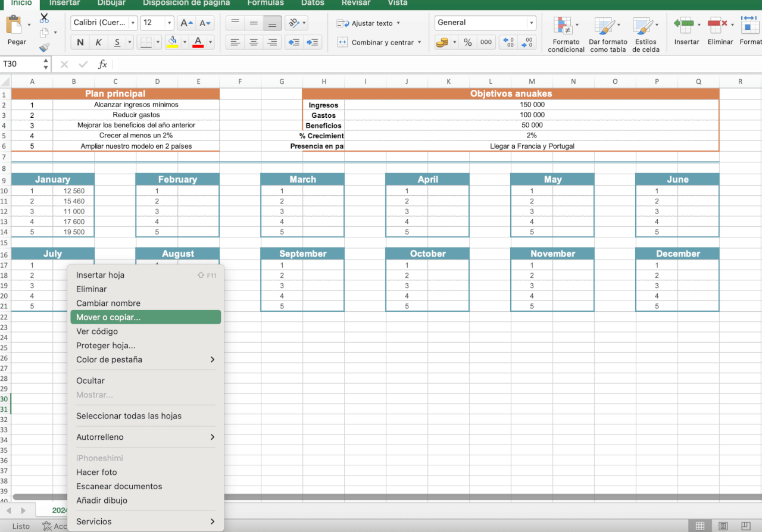Align cell content to the top
The image size is (762, 532).
235,23
